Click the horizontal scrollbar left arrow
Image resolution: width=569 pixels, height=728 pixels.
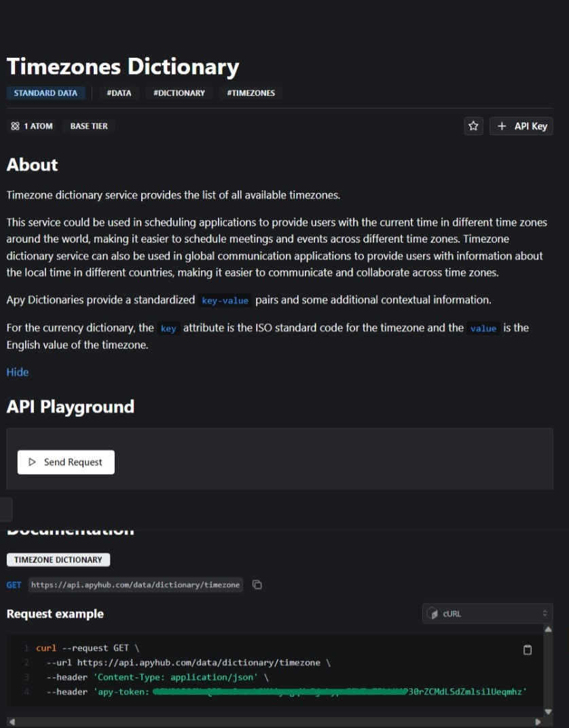(x=12, y=722)
